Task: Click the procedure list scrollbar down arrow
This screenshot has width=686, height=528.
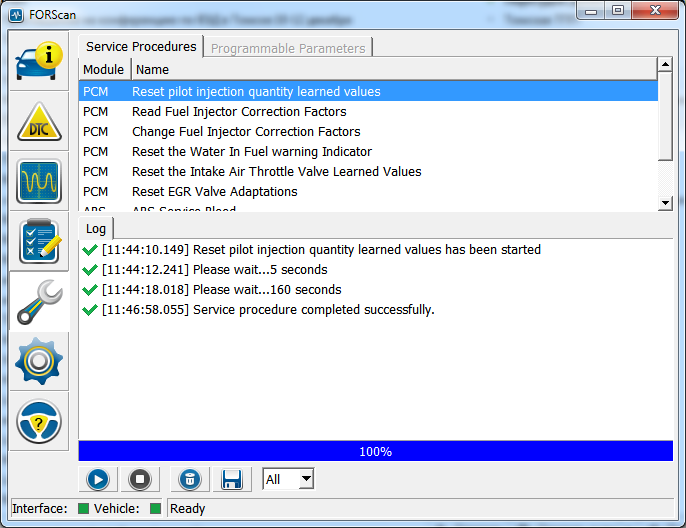Action: click(665, 203)
